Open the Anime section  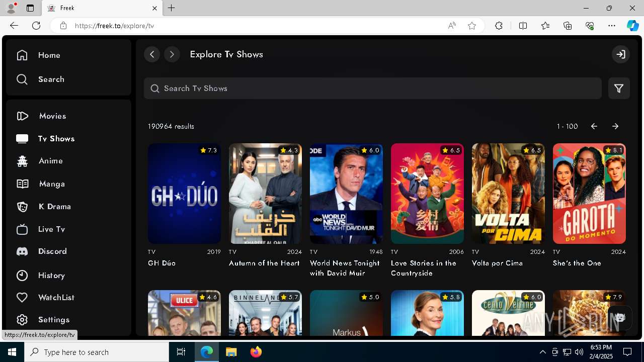[39, 161]
